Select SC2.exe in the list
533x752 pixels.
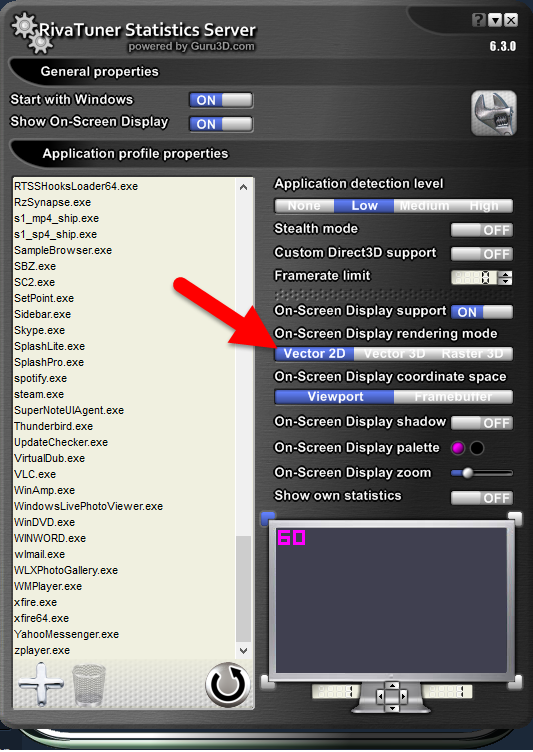(35, 282)
